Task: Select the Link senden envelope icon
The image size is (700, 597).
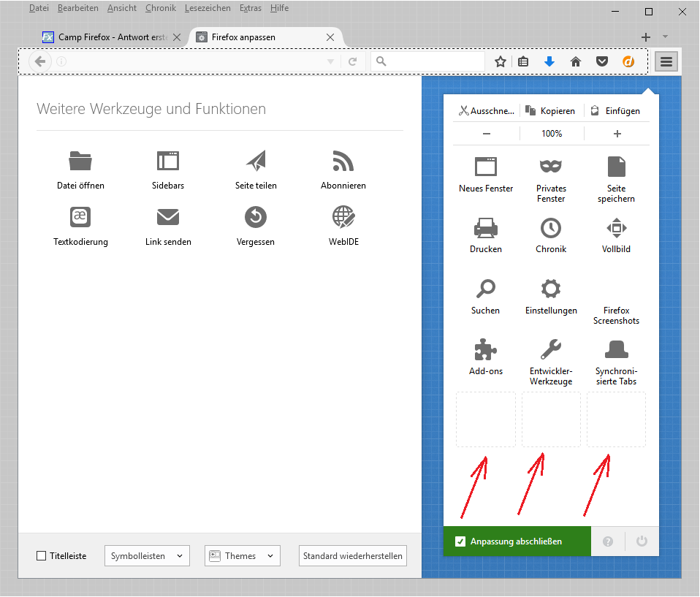Action: point(168,217)
